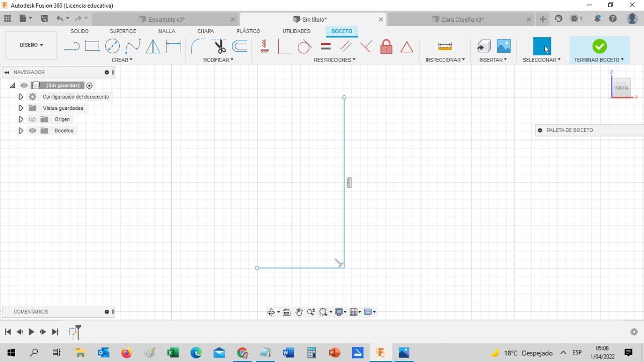This screenshot has height=362, width=644.
Task: Open the Ensamble v3 document tab
Action: click(x=167, y=20)
